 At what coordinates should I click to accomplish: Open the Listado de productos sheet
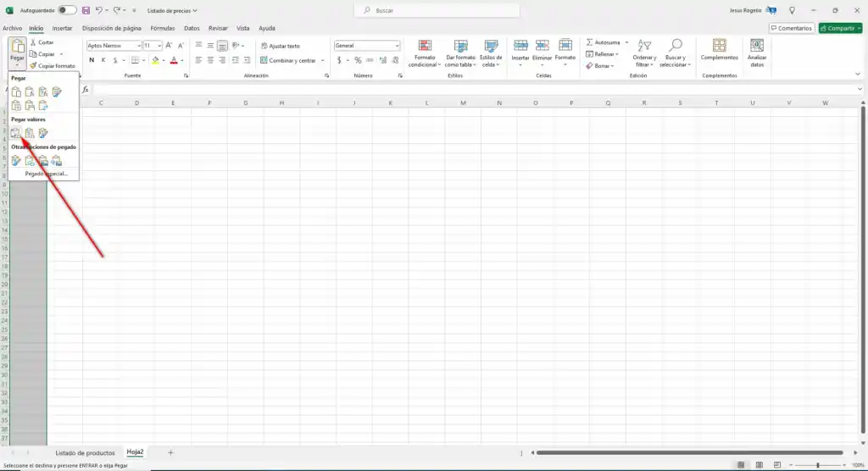(x=85, y=452)
